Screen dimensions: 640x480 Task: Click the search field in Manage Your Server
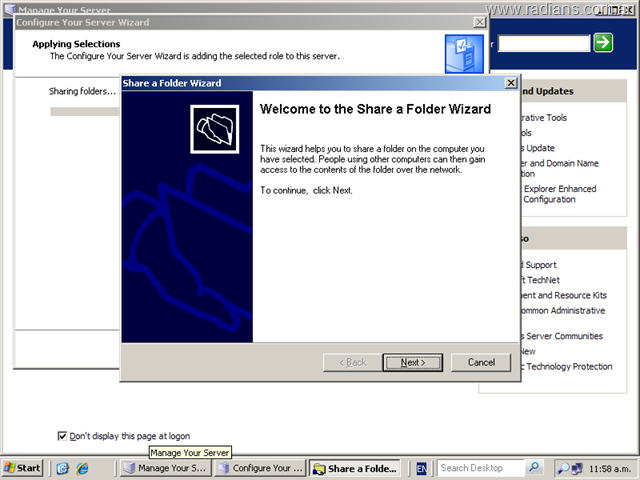tap(545, 43)
